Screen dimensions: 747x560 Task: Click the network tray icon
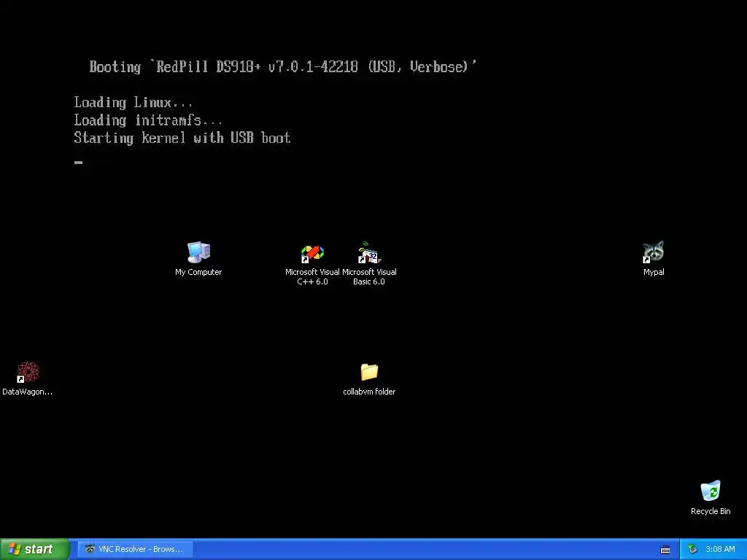[692, 550]
